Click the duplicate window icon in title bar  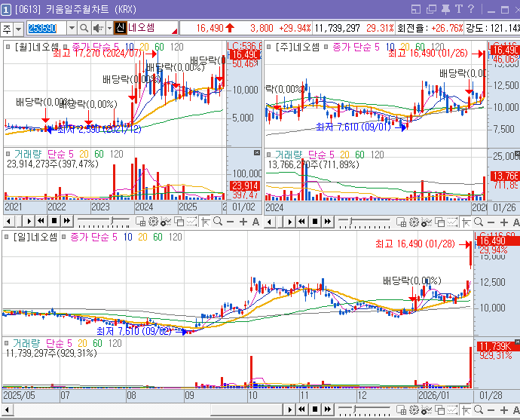pos(431,9)
